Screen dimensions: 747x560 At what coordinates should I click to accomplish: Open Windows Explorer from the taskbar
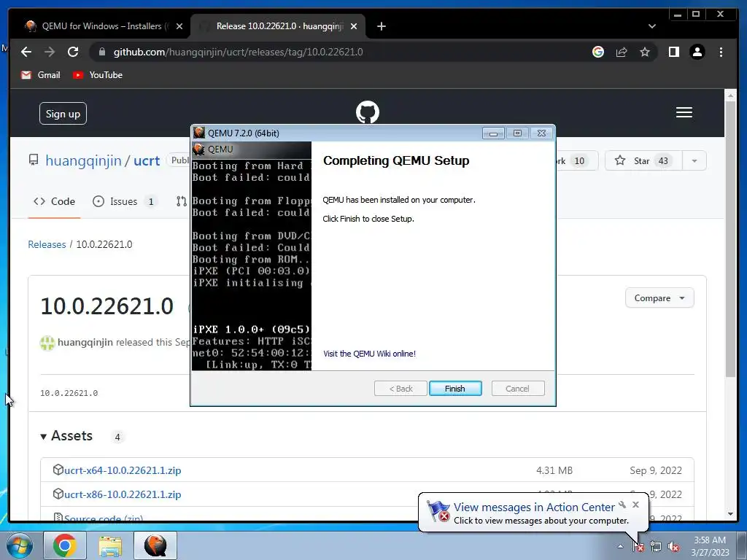click(x=110, y=545)
